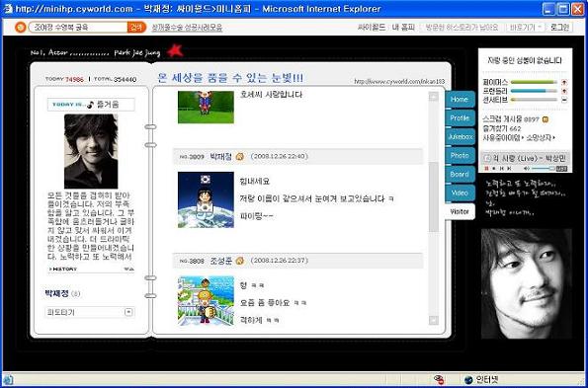Image resolution: width=588 pixels, height=388 pixels.
Task: Click the home icon on post 3809
Action: [x=239, y=156]
